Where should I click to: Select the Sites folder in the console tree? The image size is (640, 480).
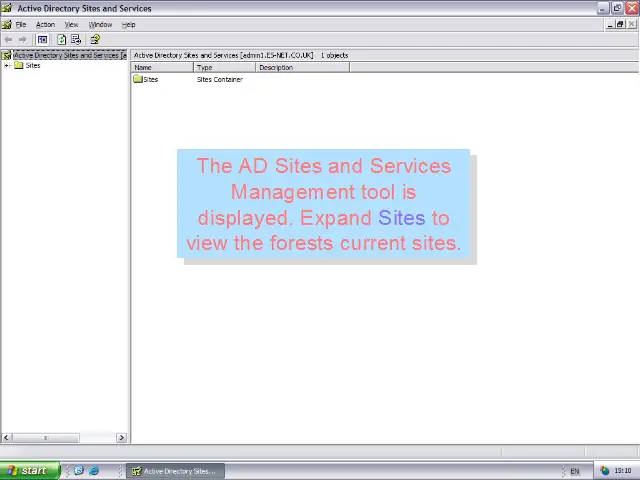tap(33, 65)
